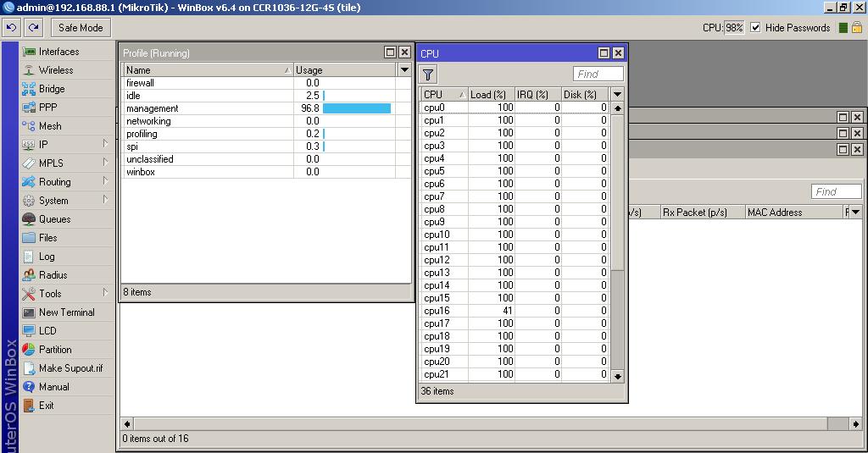Image resolution: width=868 pixels, height=453 pixels.
Task: Click the Mesh sidebar icon
Action: [x=29, y=126]
